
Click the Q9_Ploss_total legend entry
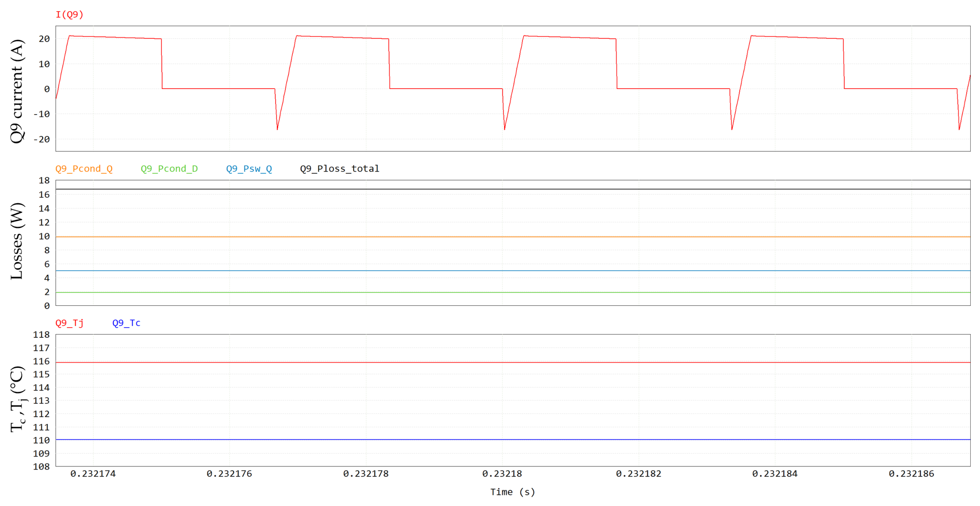[x=339, y=169]
